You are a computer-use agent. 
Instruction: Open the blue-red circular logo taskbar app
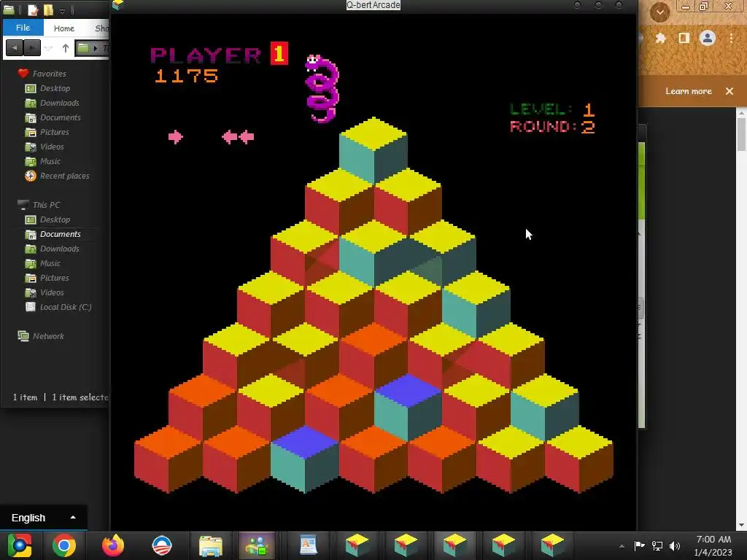pos(161,545)
